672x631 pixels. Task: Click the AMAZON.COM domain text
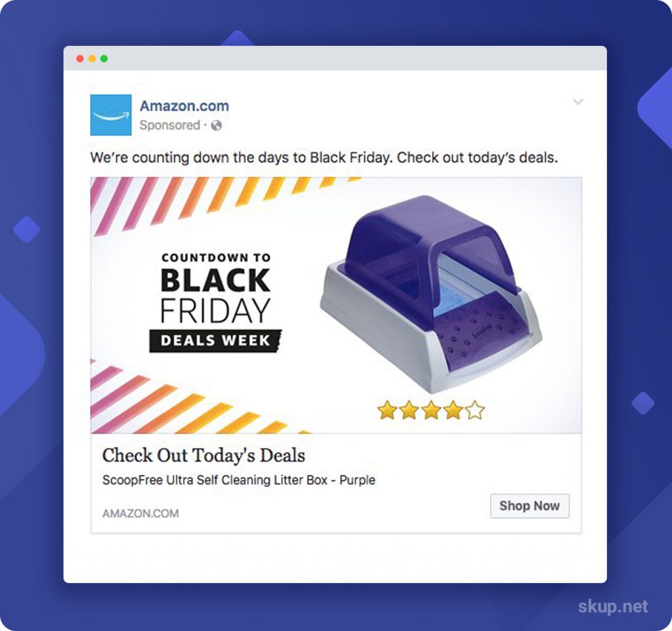pyautogui.click(x=140, y=513)
